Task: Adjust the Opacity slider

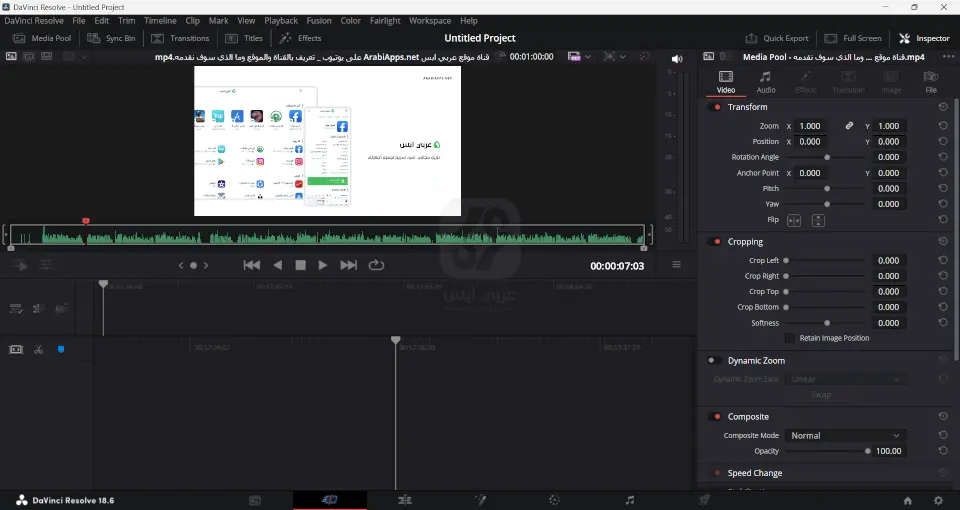Action: point(827,451)
